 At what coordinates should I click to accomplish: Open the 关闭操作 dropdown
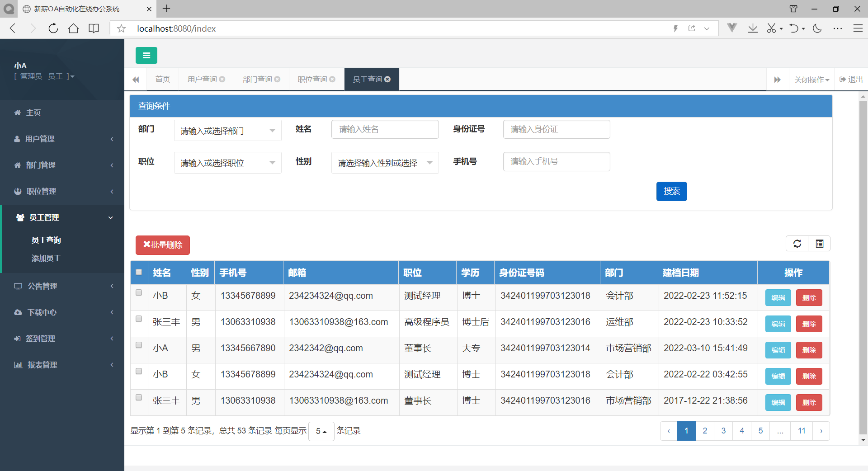click(x=811, y=80)
